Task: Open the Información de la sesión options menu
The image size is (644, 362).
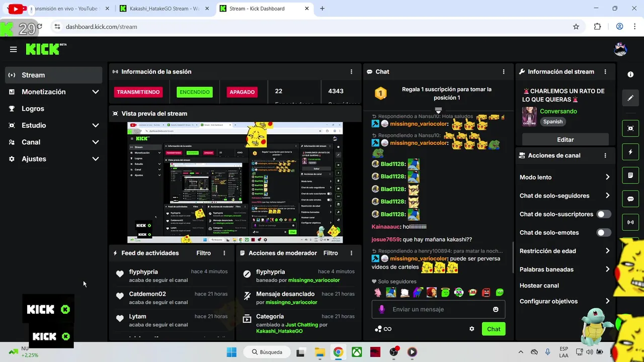Action: coord(351,72)
